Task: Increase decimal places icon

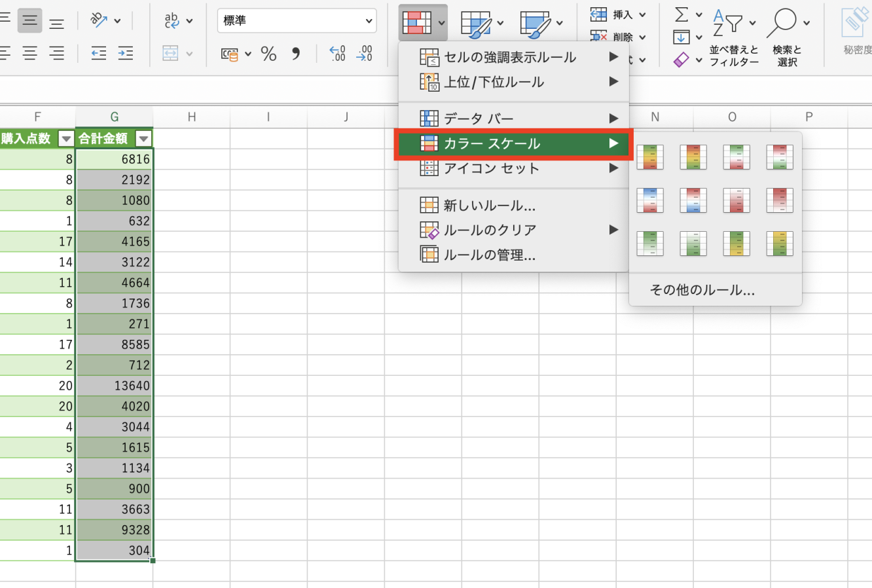Action: point(337,54)
